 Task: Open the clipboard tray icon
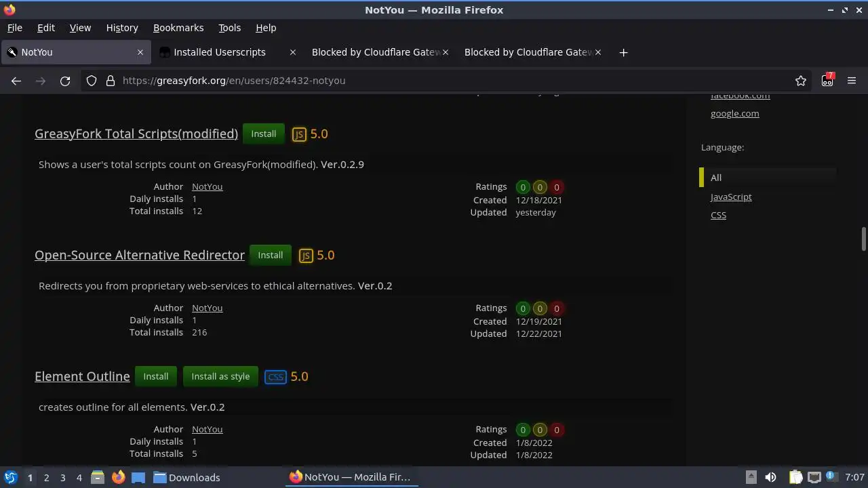click(795, 477)
